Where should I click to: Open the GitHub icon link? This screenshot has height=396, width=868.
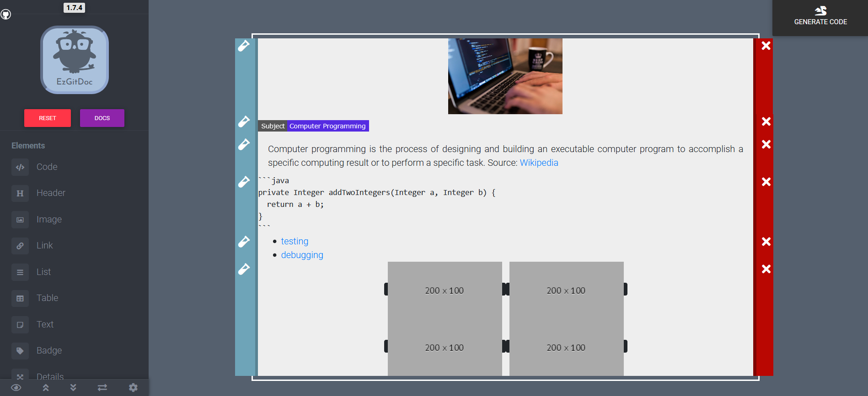pyautogui.click(x=5, y=14)
